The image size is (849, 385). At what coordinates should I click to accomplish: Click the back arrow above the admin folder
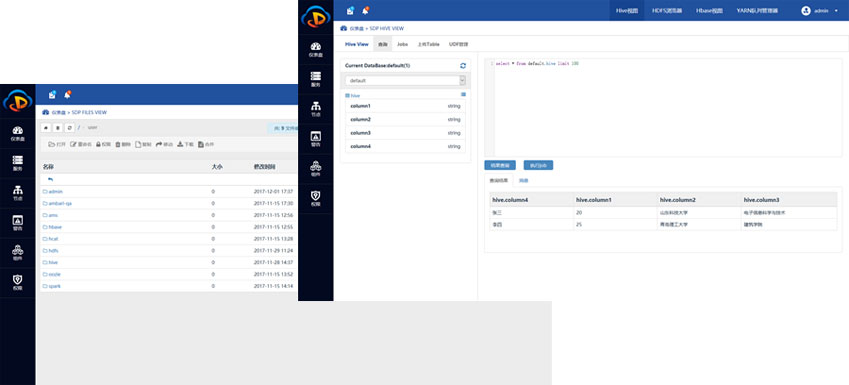pos(50,179)
